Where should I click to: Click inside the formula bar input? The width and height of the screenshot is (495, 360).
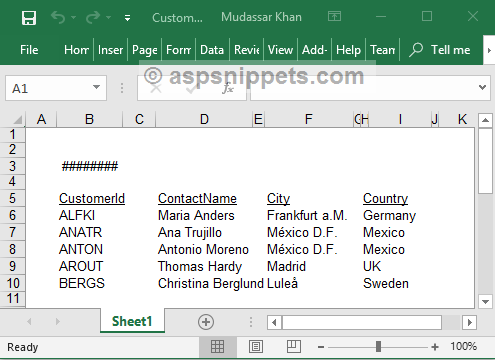(x=363, y=88)
